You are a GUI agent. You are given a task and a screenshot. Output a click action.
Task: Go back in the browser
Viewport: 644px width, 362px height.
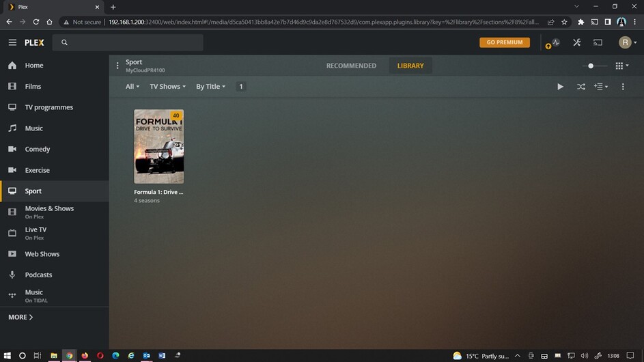point(9,22)
